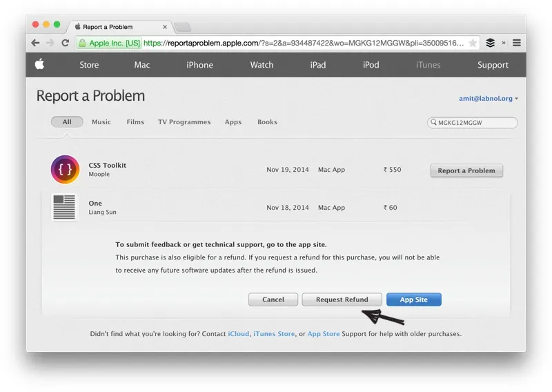Click the CSS Toolkit app icon
This screenshot has width=552, height=392.
tap(65, 169)
